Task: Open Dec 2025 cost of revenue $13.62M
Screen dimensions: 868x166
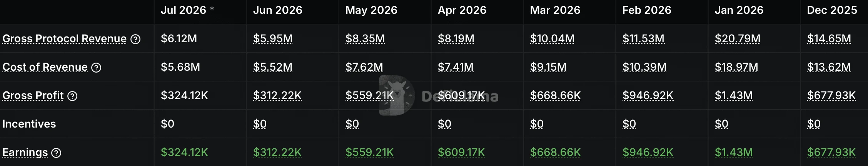Action: pos(829,67)
